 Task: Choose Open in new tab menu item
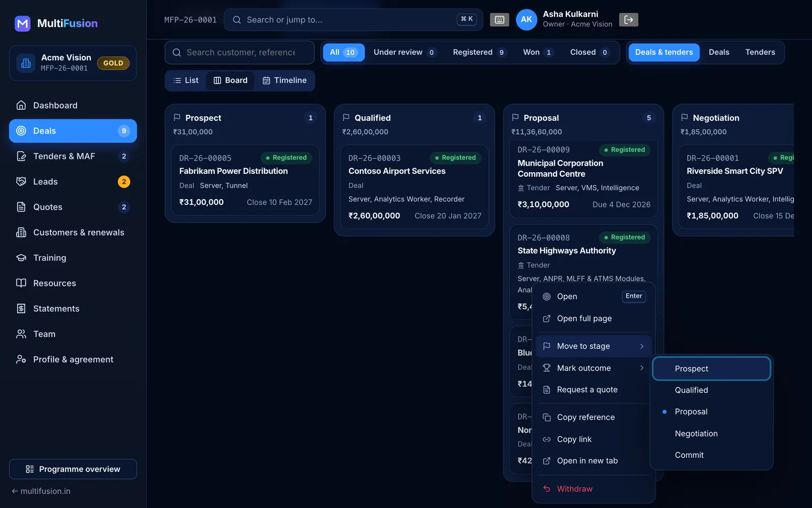594,461
